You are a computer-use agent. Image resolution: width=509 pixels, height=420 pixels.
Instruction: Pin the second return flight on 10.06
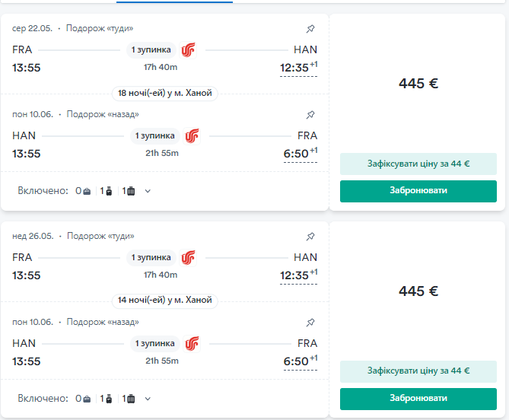(x=310, y=323)
